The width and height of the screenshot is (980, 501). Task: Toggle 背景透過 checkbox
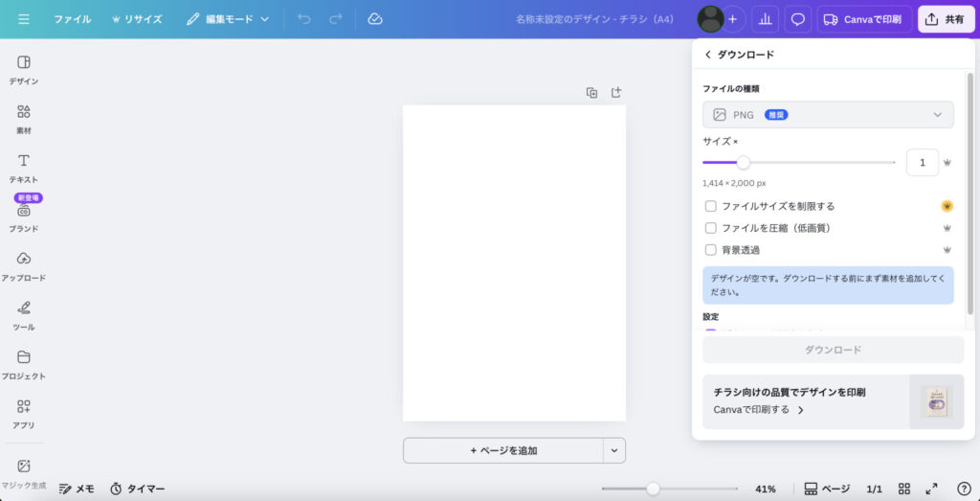click(711, 250)
